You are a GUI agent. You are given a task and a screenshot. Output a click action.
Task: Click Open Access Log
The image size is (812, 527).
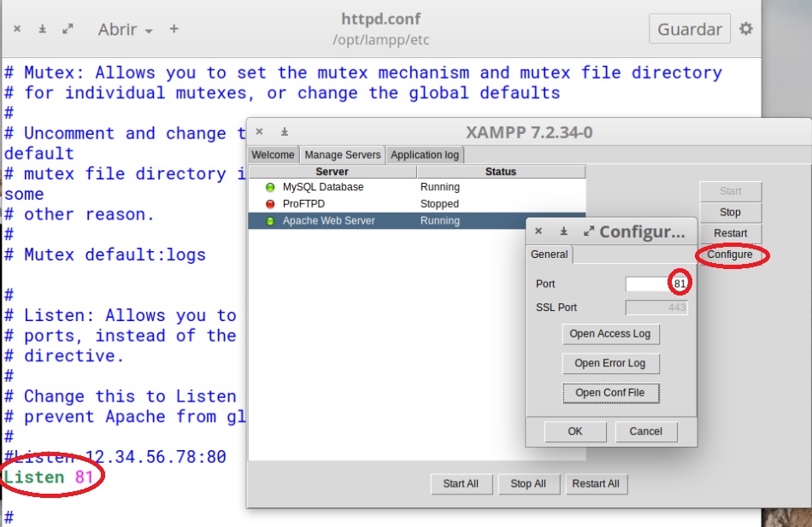[x=610, y=334]
